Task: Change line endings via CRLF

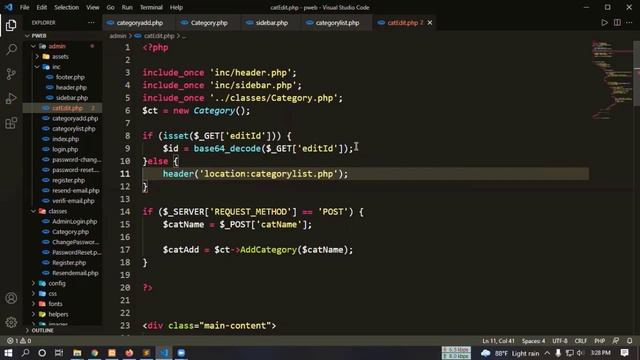Action: (x=580, y=341)
